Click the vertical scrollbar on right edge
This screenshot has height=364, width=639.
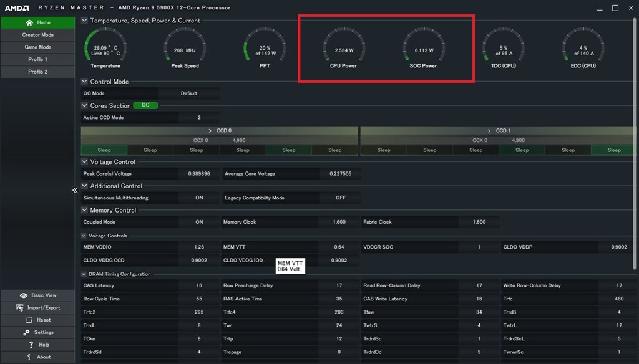point(634,145)
